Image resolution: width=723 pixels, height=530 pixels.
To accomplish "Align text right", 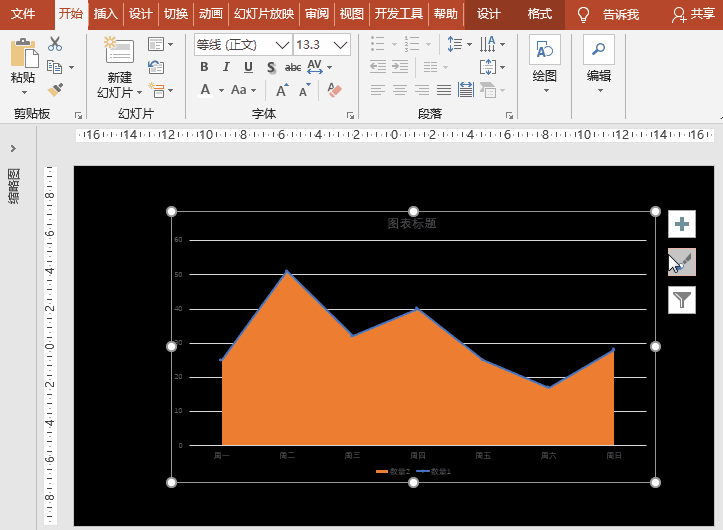I will pyautogui.click(x=422, y=90).
